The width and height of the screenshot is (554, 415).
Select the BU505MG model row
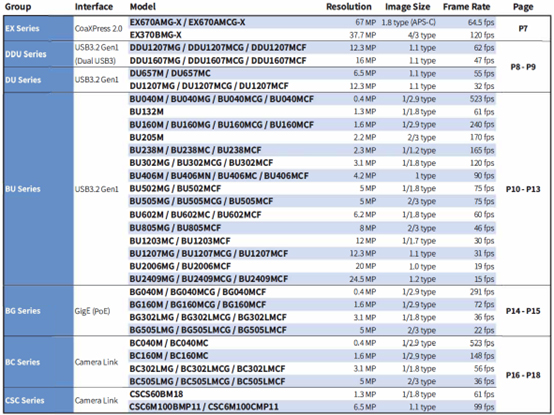point(312,201)
